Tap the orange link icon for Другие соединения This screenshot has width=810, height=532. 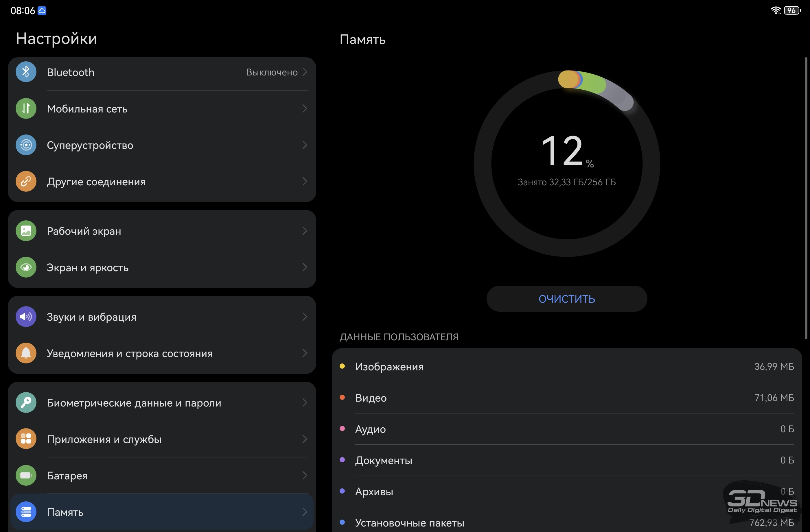[x=26, y=181]
